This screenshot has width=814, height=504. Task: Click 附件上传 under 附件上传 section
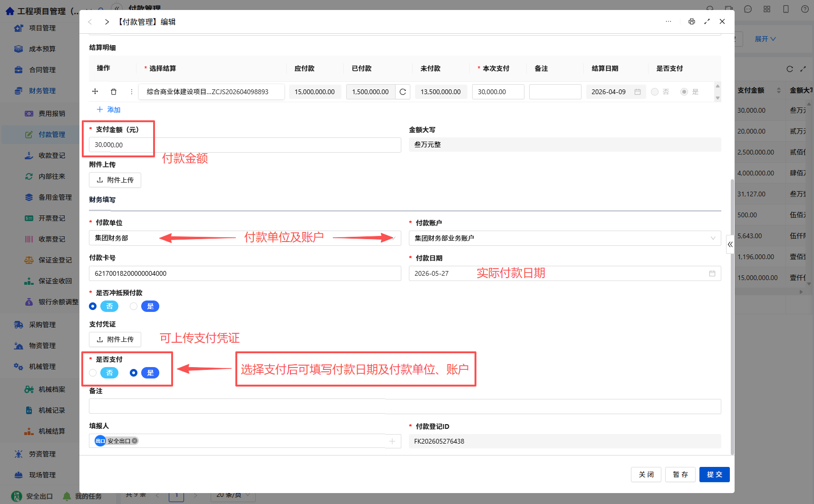[115, 180]
